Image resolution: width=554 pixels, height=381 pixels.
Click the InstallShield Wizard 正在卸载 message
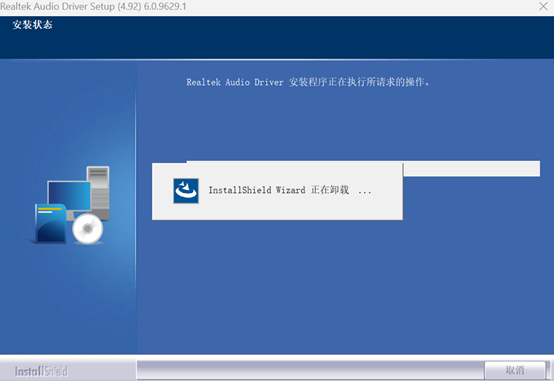pyautogui.click(x=290, y=190)
